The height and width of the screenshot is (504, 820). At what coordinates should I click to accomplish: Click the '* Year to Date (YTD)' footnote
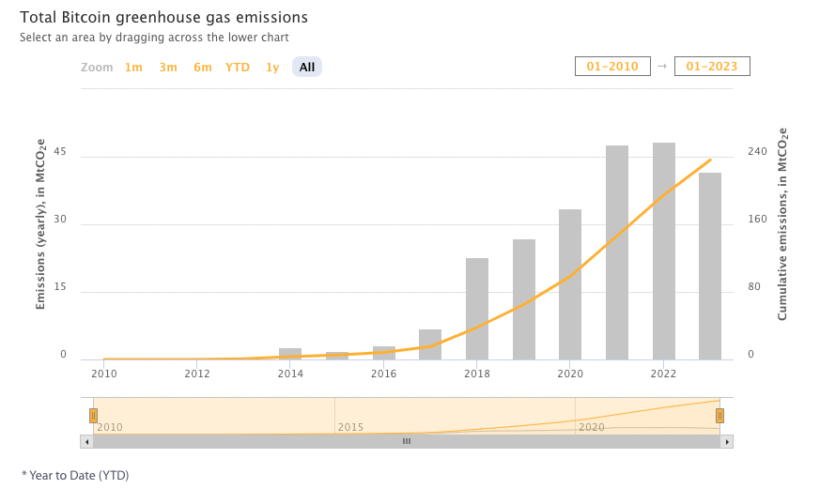click(75, 475)
